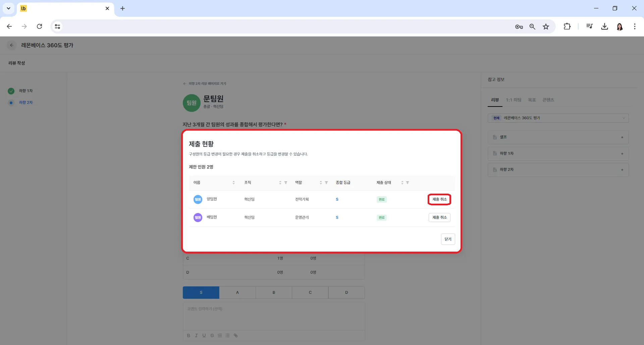
Task: Cancel submission for 양팀원 row
Action: (439, 199)
